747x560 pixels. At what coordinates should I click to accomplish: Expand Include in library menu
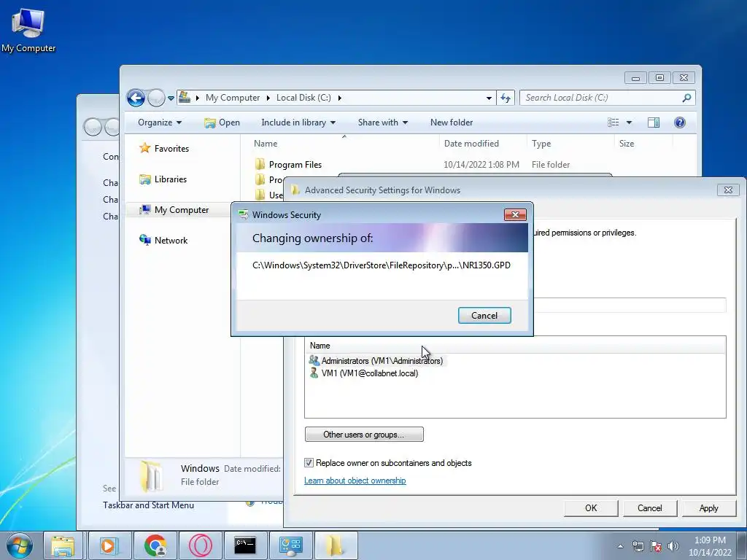(x=298, y=122)
